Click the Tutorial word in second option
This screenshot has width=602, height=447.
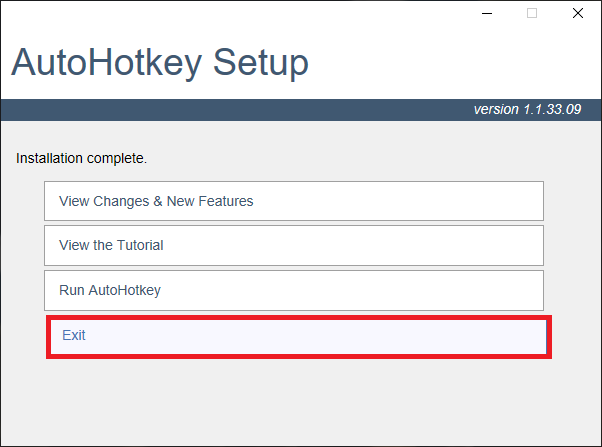(x=140, y=245)
